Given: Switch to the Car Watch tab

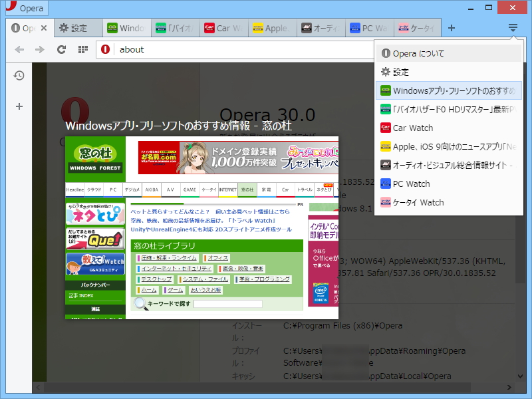Looking at the screenshot, I should (224, 28).
